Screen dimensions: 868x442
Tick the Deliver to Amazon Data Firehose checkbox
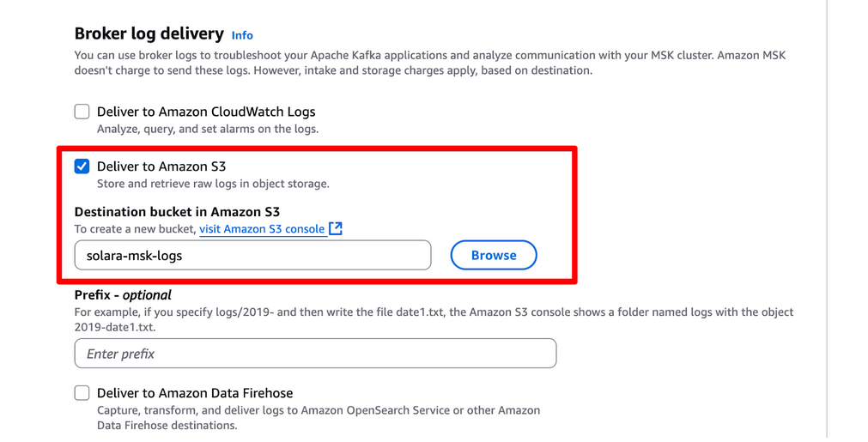click(x=82, y=393)
